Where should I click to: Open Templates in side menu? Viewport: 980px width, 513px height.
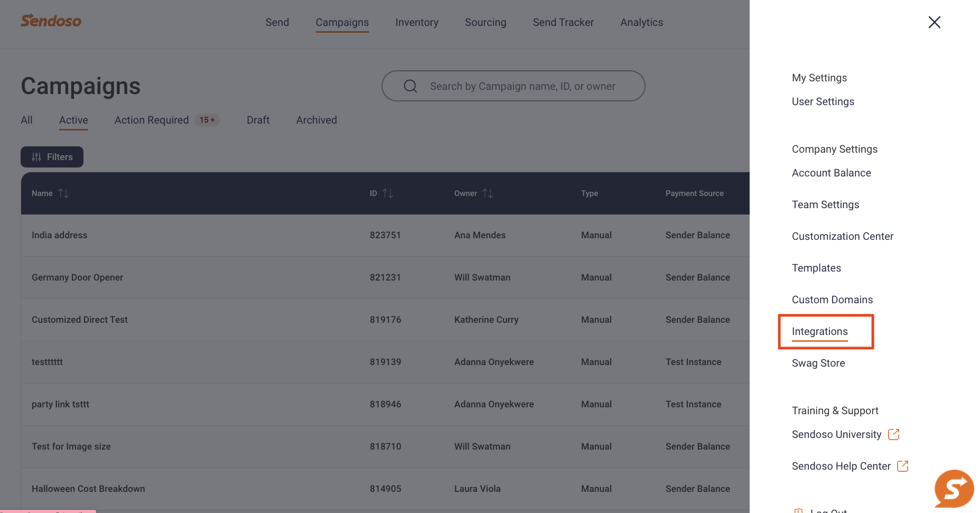[816, 268]
